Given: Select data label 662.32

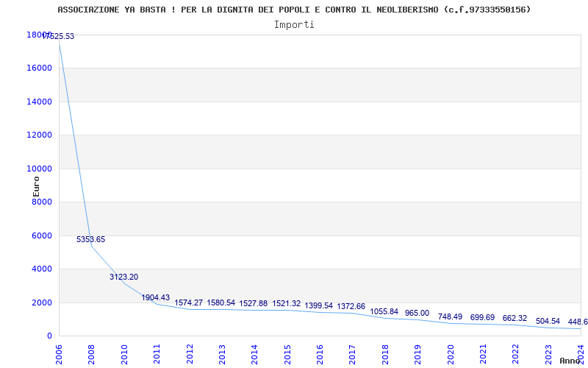Looking at the screenshot, I should click(x=515, y=319).
